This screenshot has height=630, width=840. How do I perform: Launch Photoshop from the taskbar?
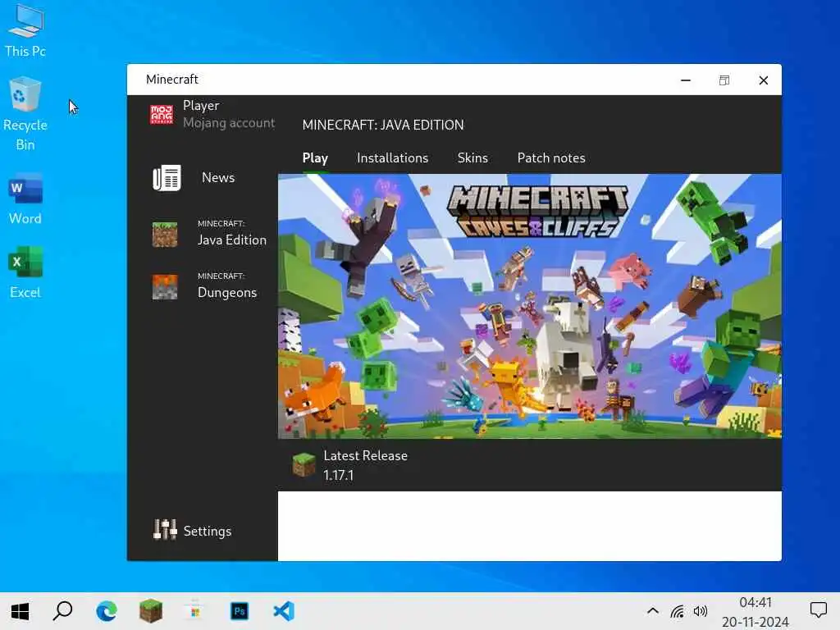pos(240,610)
